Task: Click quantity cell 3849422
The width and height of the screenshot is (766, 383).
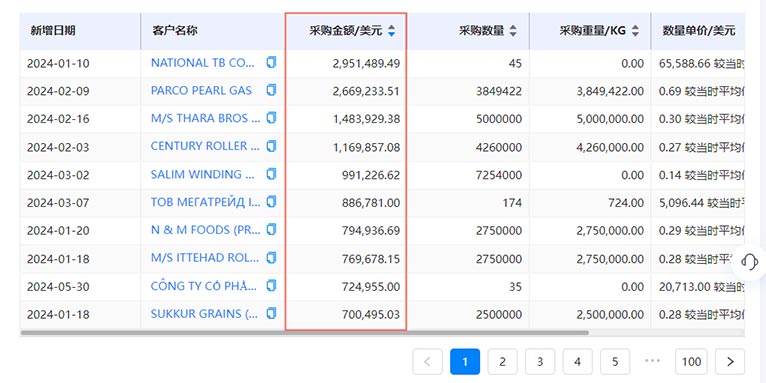Action: tap(499, 91)
